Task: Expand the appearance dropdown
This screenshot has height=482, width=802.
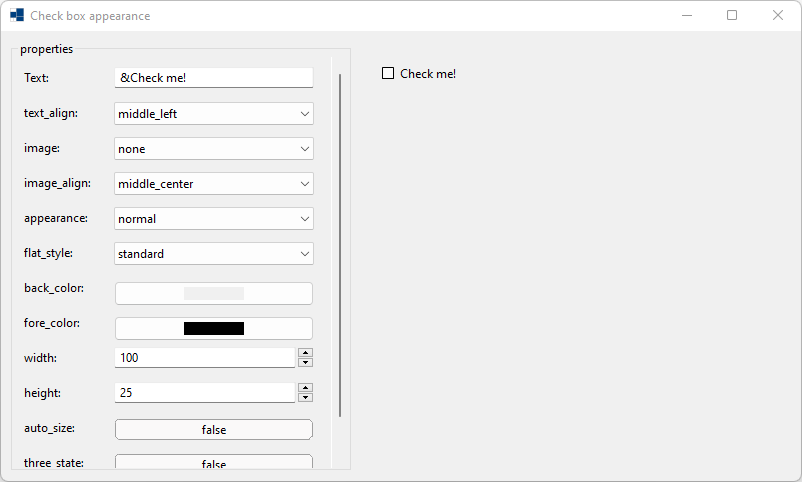Action: click(214, 219)
